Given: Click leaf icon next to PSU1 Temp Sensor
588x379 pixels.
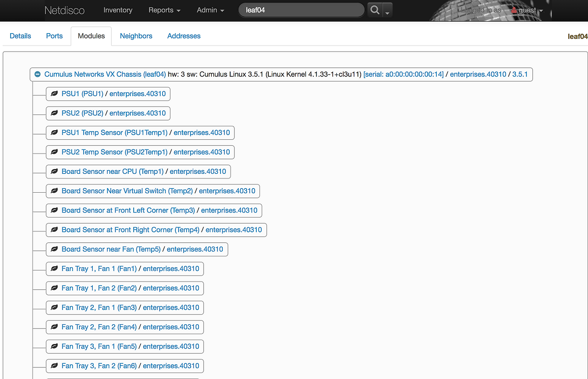Looking at the screenshot, I should 54,132.
